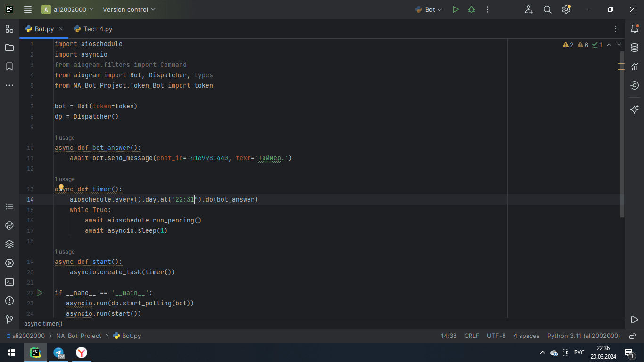644x362 pixels.
Task: Toggle read-only lock icon in status bar
Action: click(631, 336)
